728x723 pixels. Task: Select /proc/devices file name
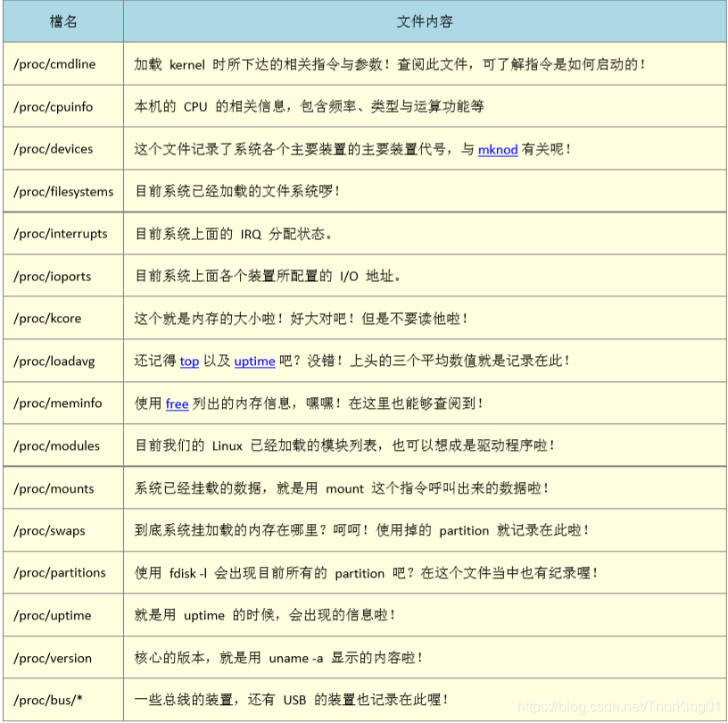(53, 149)
